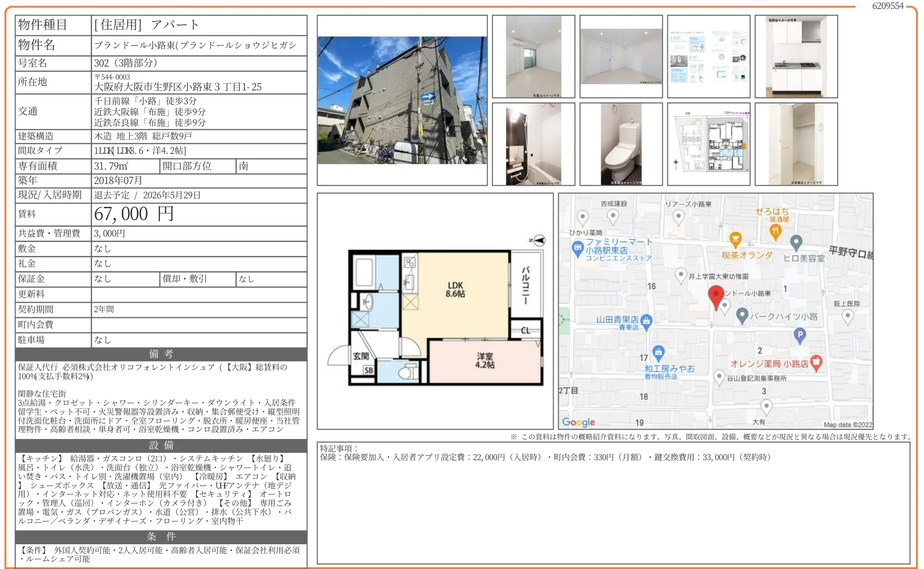Click the 備考 section header bar
The height and width of the screenshot is (569, 924).
tap(161, 354)
